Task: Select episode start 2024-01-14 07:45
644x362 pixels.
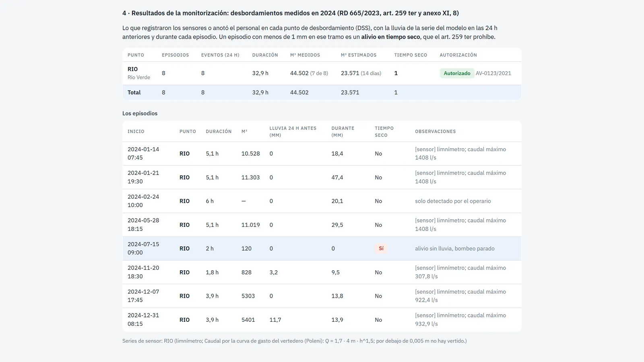Action: (x=143, y=153)
